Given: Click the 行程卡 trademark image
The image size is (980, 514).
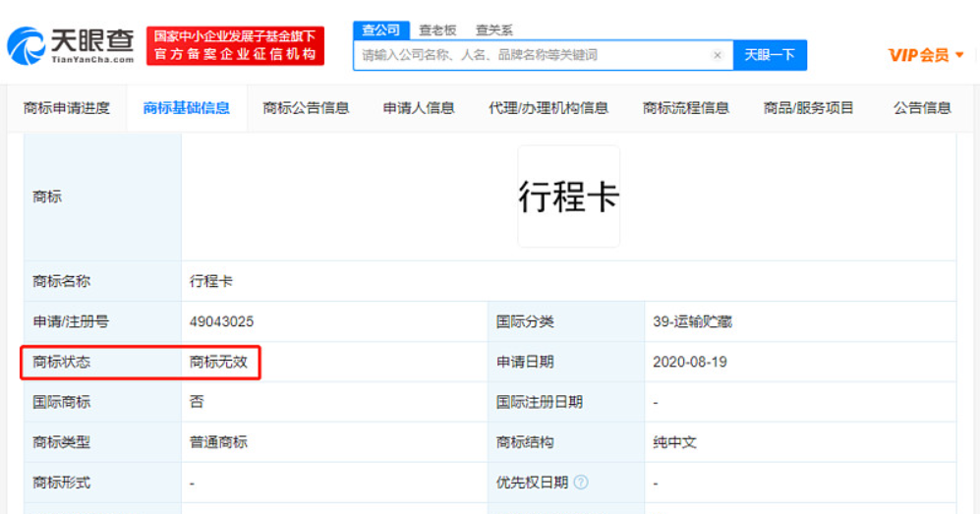Looking at the screenshot, I should point(569,198).
